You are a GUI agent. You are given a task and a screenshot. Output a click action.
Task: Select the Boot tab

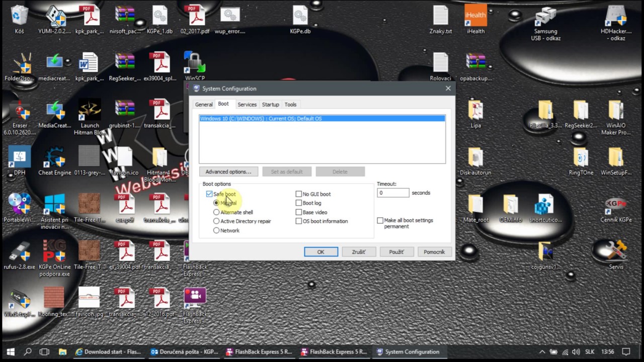click(223, 104)
